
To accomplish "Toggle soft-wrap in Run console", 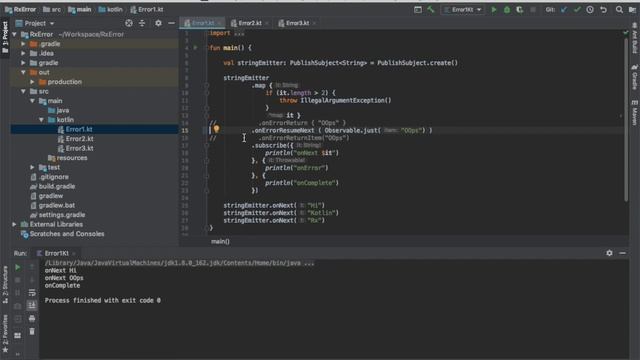I will [32, 293].
